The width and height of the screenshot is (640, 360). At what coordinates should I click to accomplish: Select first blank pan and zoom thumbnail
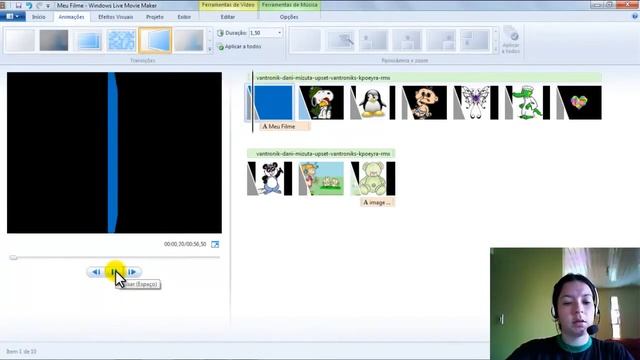point(305,40)
